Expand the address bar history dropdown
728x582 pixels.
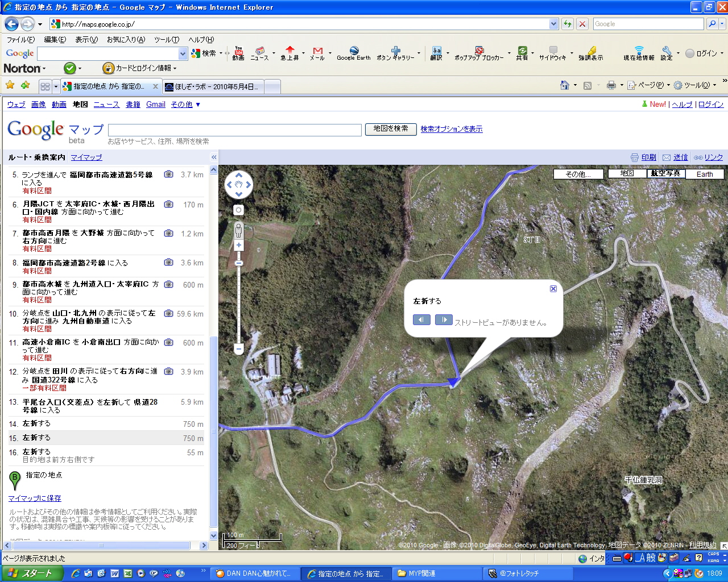(553, 24)
